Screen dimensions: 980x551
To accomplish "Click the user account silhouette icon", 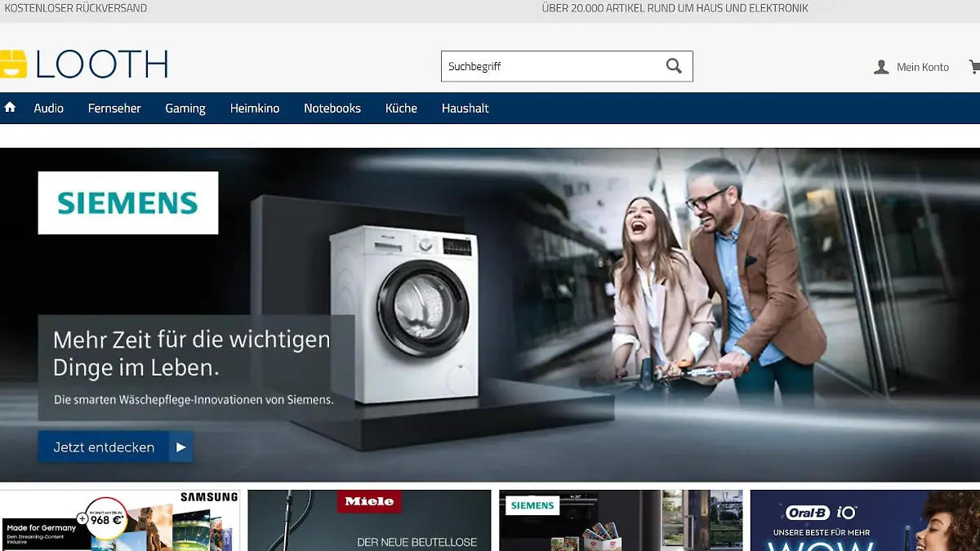I will point(881,67).
